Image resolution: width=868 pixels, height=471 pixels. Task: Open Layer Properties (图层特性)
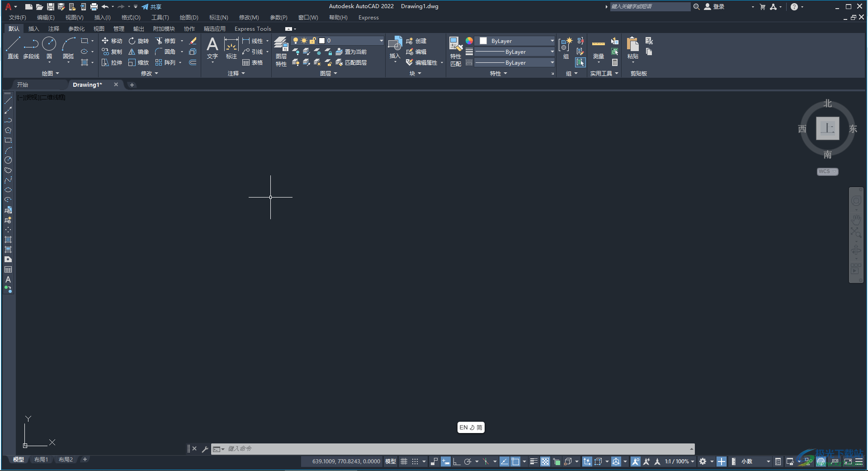[x=281, y=52]
